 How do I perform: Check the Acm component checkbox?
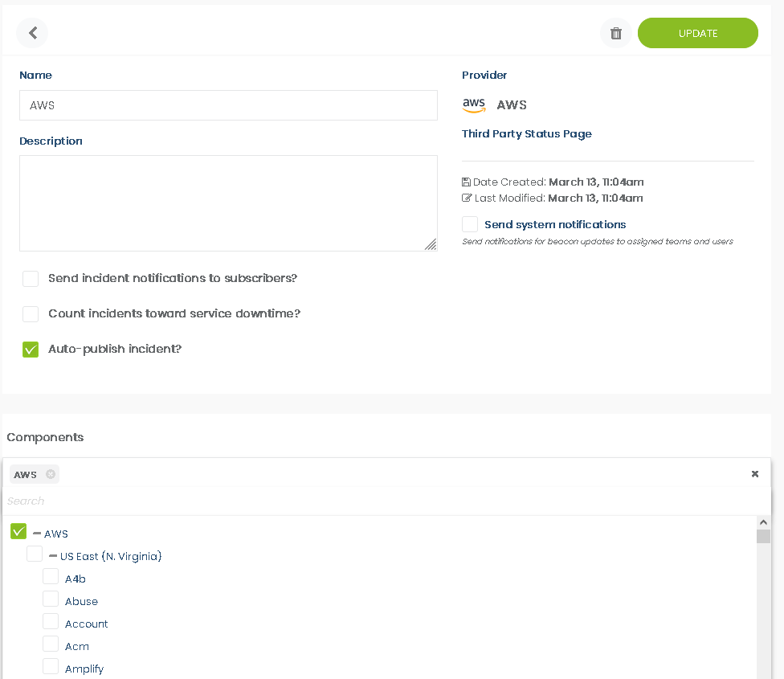pyautogui.click(x=51, y=644)
